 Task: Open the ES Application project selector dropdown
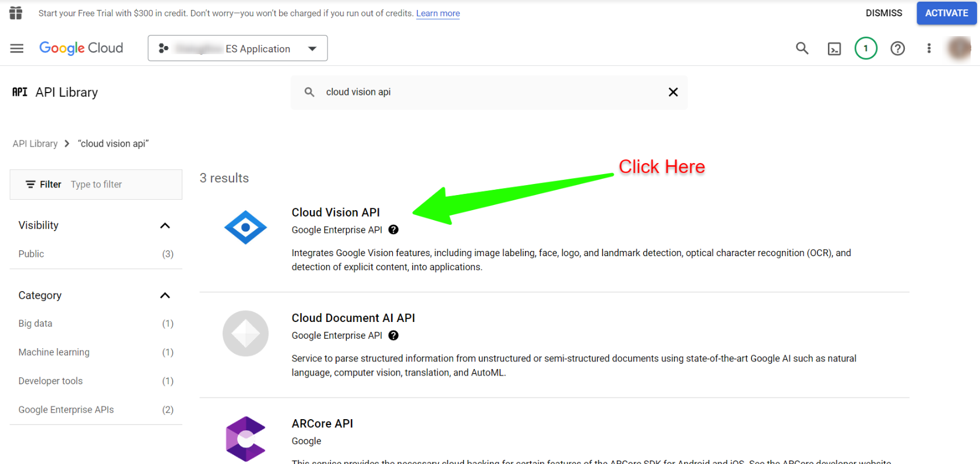(x=238, y=48)
